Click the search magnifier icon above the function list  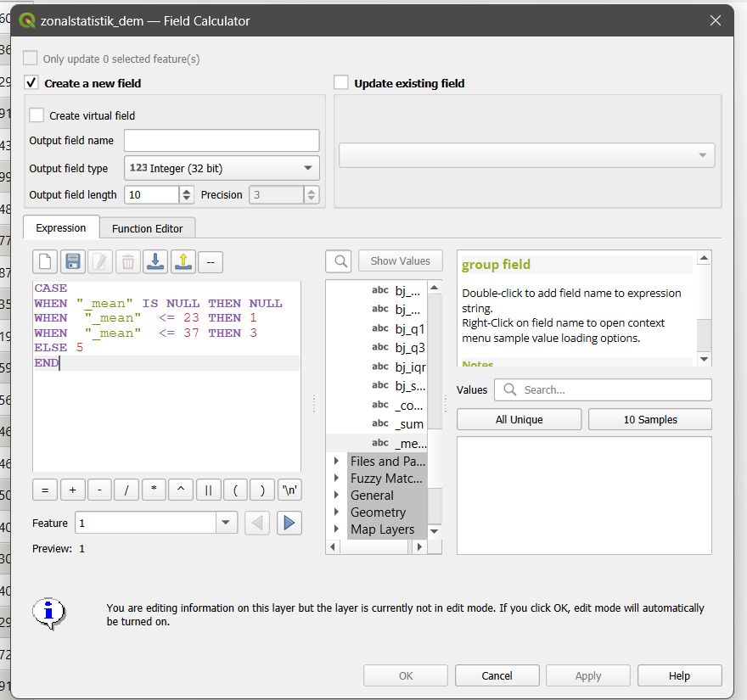click(339, 261)
